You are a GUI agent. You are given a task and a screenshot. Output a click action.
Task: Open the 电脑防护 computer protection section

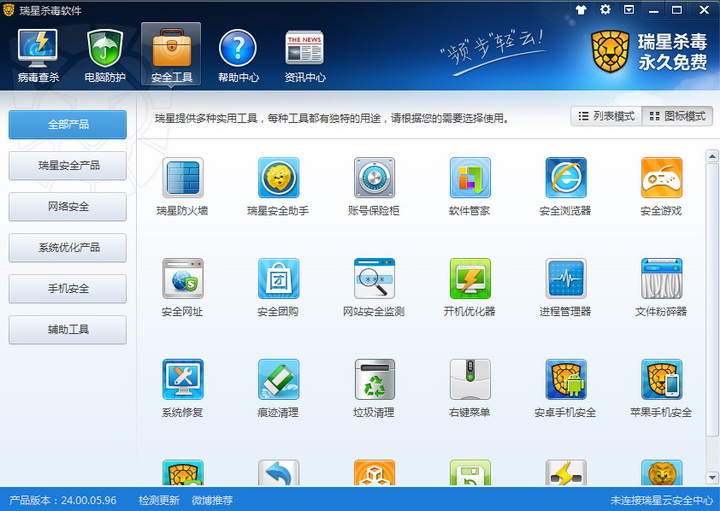point(105,55)
